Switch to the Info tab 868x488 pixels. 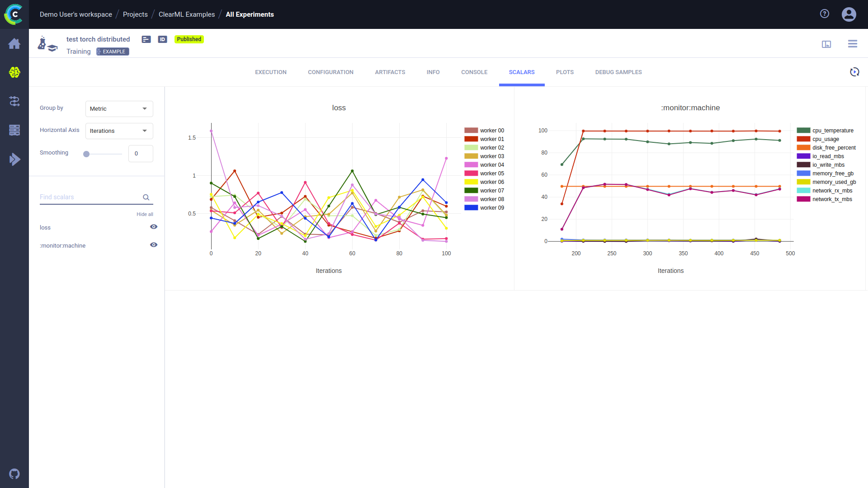coord(433,72)
